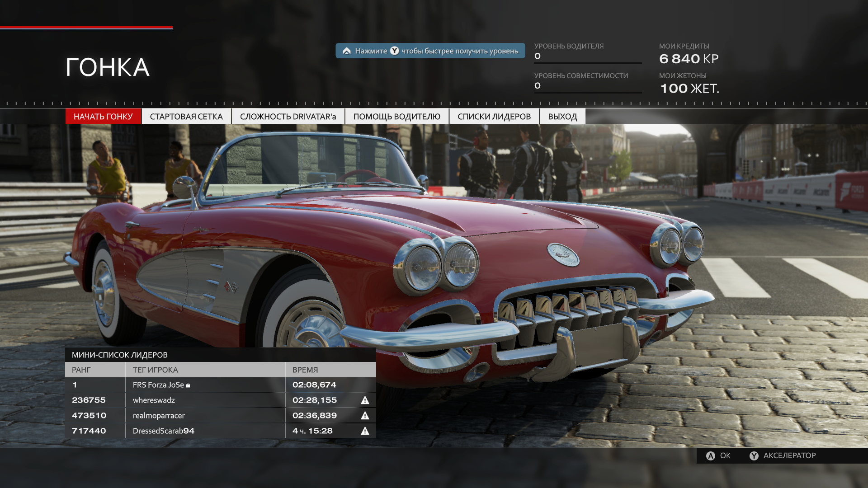Select the FRS Forza JoSe leaderboard row
868x488 pixels.
[x=220, y=385]
